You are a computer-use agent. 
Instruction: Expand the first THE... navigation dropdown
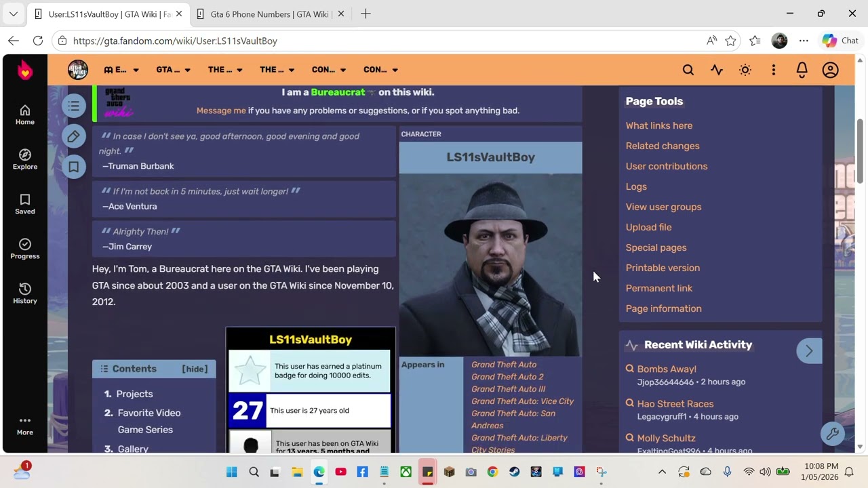[x=225, y=70]
